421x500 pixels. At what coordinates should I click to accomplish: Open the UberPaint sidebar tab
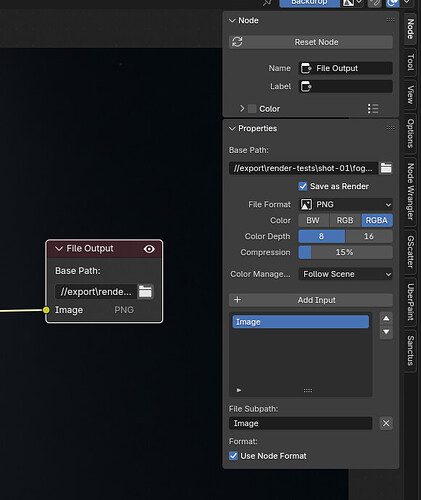(411, 302)
